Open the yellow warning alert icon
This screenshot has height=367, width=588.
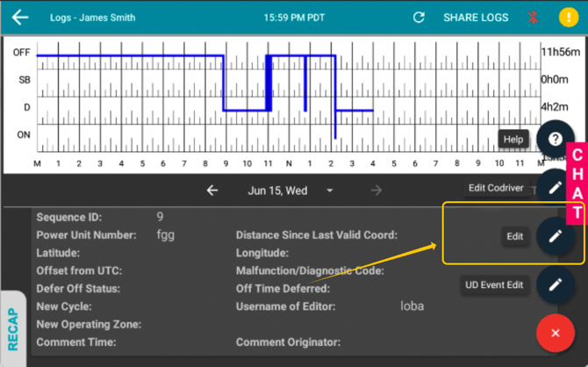569,18
